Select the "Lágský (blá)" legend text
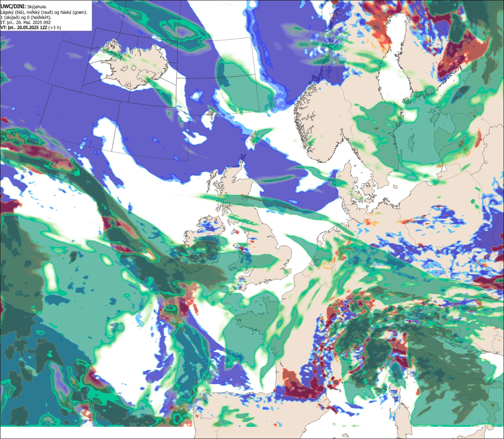The image size is (504, 439). pos(12,12)
